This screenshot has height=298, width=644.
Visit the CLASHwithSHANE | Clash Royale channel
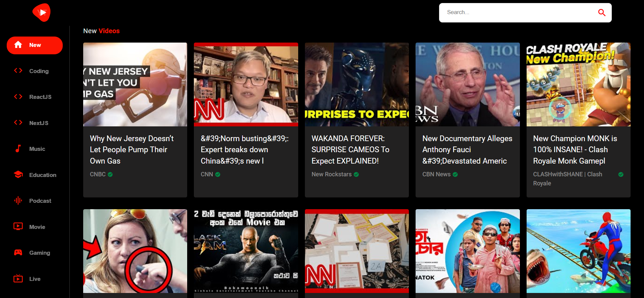(568, 179)
